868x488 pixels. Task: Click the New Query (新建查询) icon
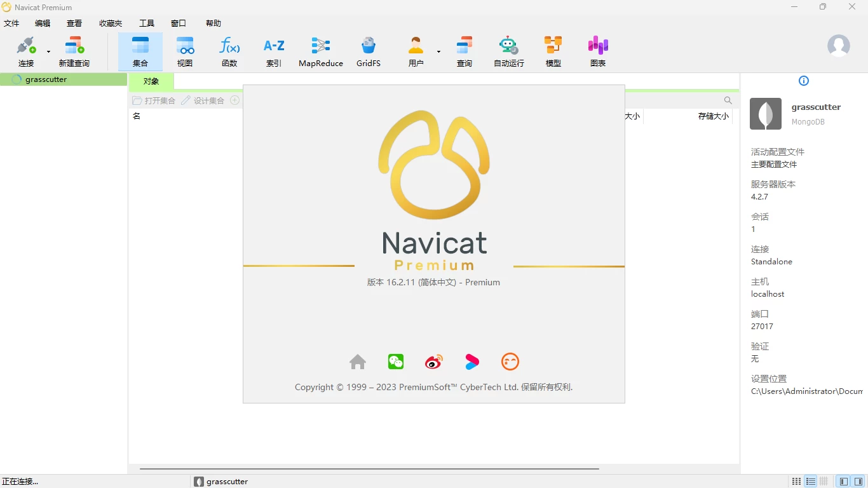click(x=74, y=51)
